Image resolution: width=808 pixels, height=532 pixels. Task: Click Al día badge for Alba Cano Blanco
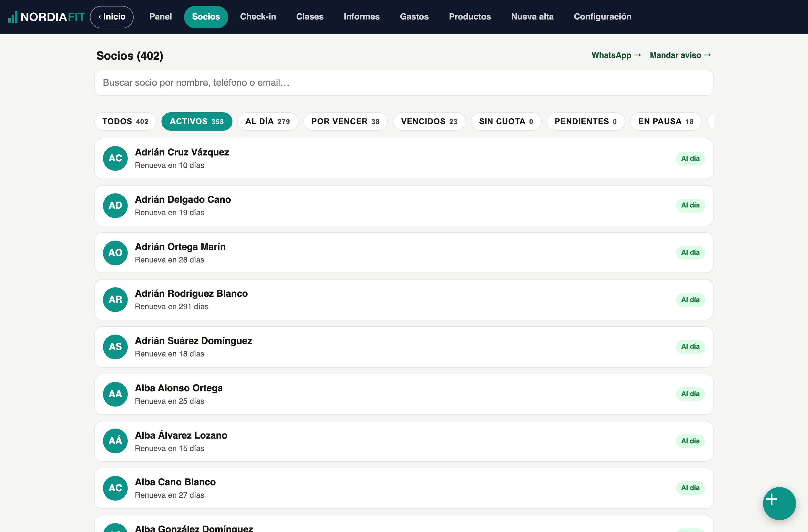(690, 488)
